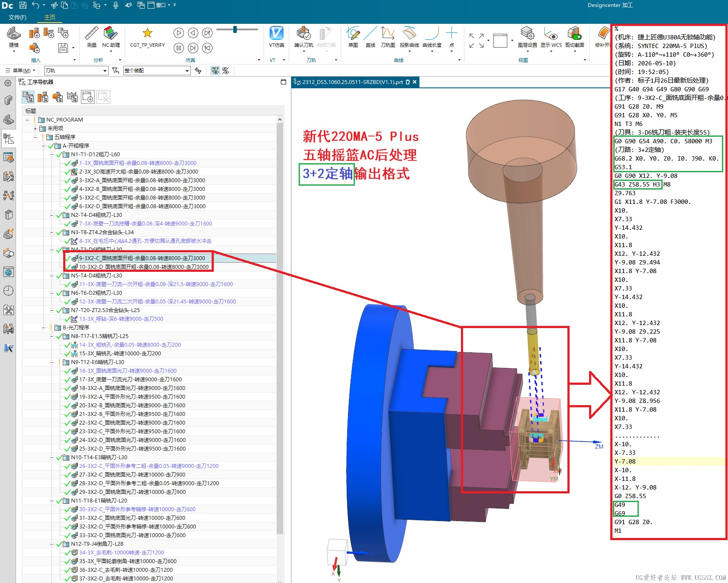Select the 草图 sketch tool
The height and width of the screenshot is (583, 728).
tap(353, 33)
